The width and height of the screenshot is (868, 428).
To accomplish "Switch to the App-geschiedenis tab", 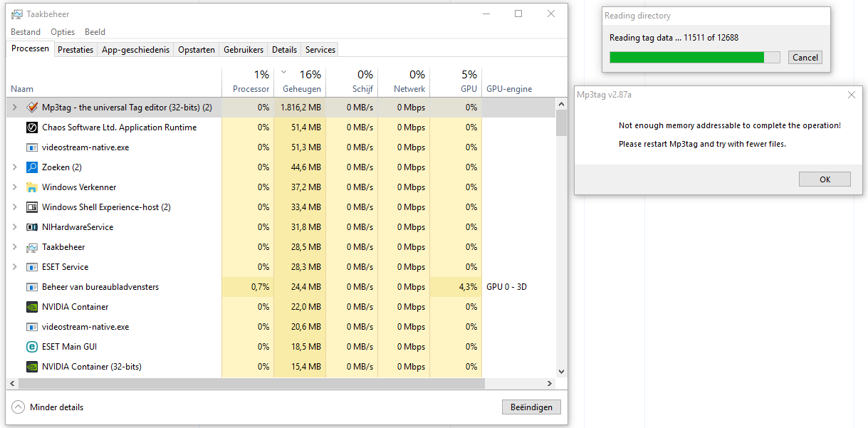I will point(136,50).
